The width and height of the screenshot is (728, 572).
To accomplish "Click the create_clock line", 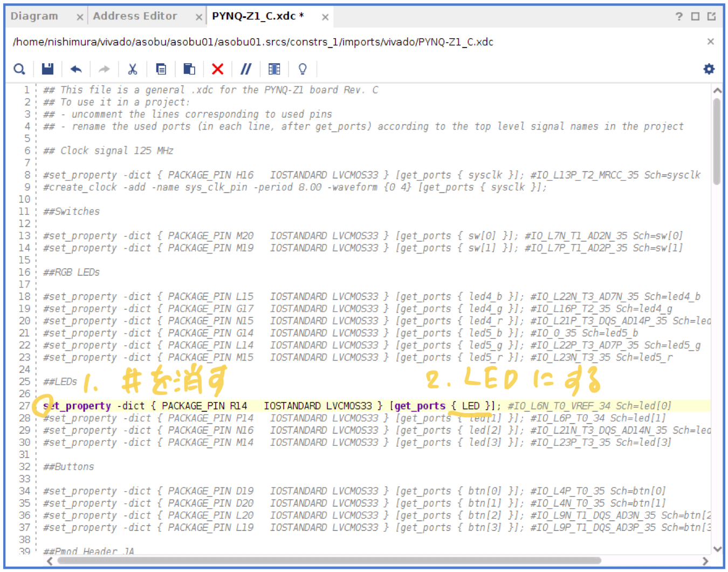I will [295, 187].
